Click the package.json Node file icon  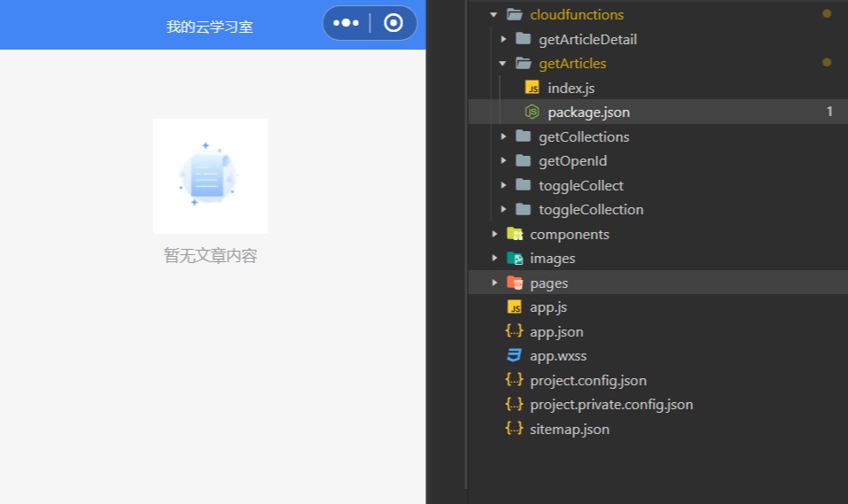(533, 112)
